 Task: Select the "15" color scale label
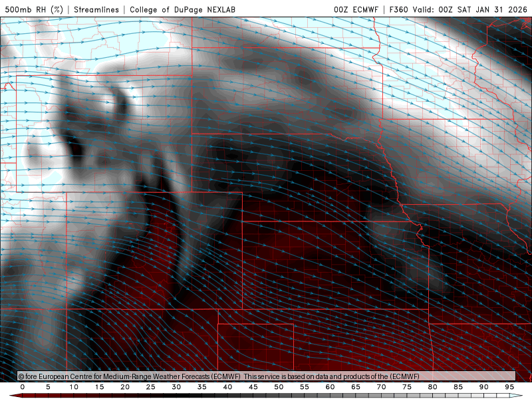click(x=99, y=387)
